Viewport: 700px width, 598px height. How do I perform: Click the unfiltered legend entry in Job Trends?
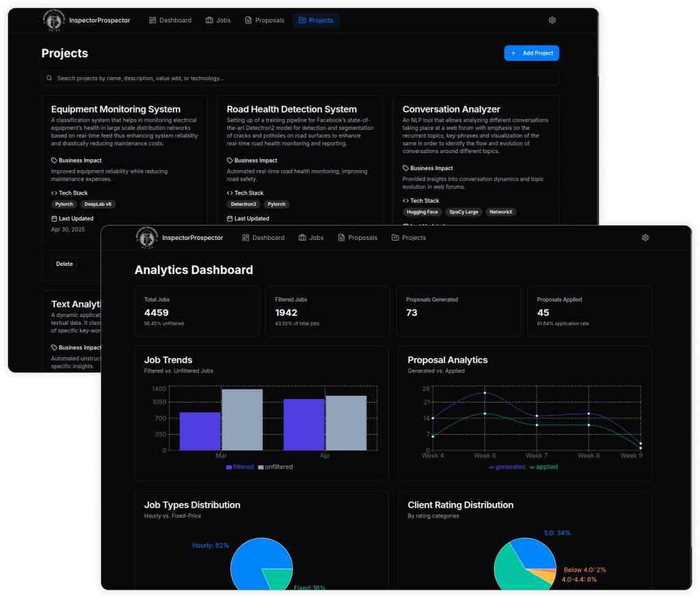(x=275, y=467)
